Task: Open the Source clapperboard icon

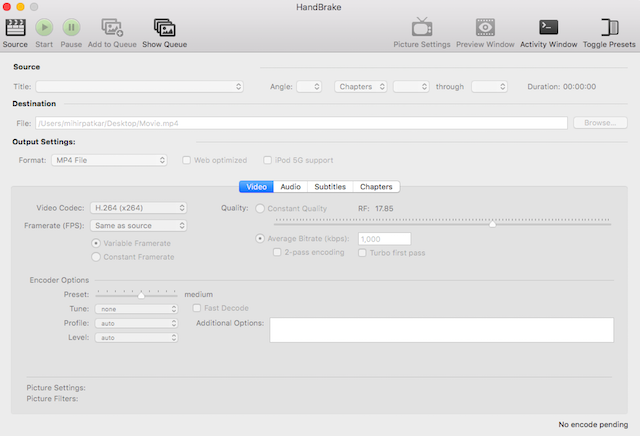Action: click(15, 28)
